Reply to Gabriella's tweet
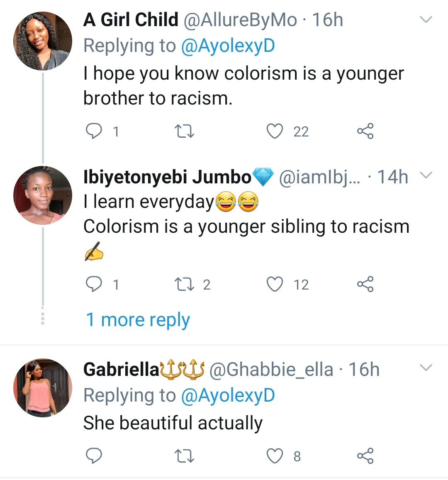 [x=94, y=456]
